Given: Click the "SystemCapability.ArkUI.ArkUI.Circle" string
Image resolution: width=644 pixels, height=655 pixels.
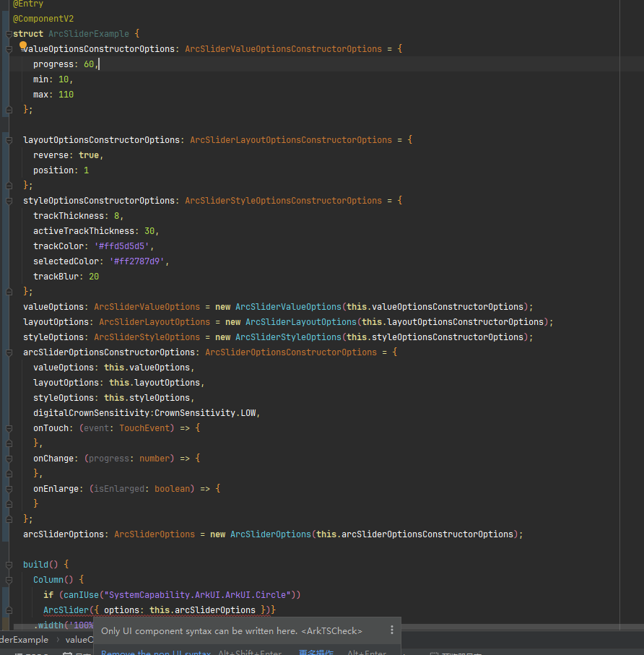Looking at the screenshot, I should coord(197,595).
